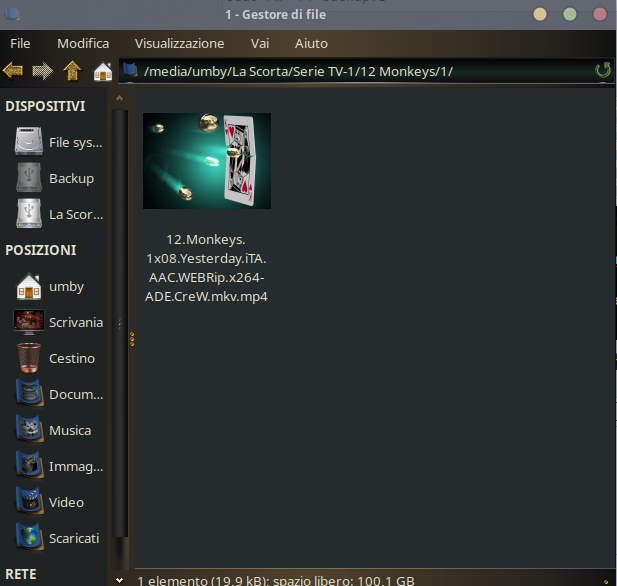Open the parent folder with the up arrow
The image size is (617, 586).
pyautogui.click(x=72, y=71)
